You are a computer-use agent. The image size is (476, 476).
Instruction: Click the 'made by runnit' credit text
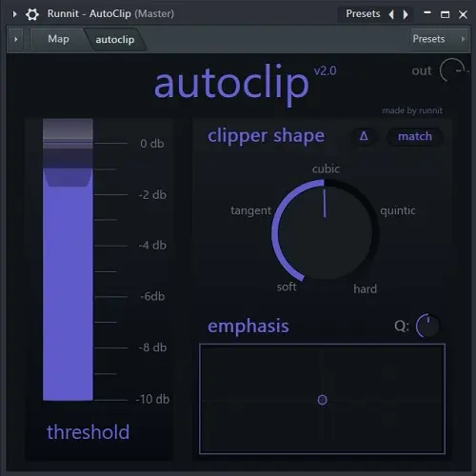coord(412,110)
